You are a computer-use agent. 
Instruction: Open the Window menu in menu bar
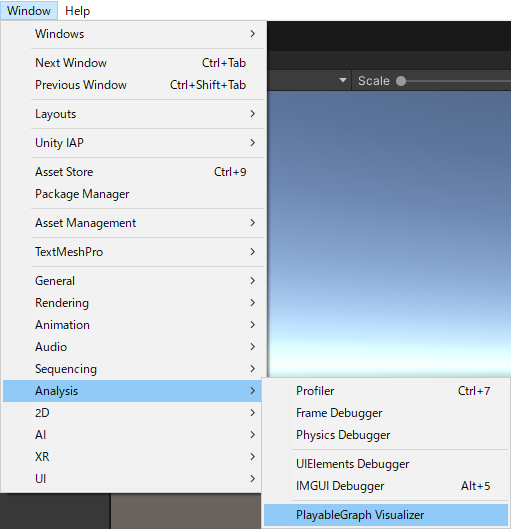(x=29, y=11)
